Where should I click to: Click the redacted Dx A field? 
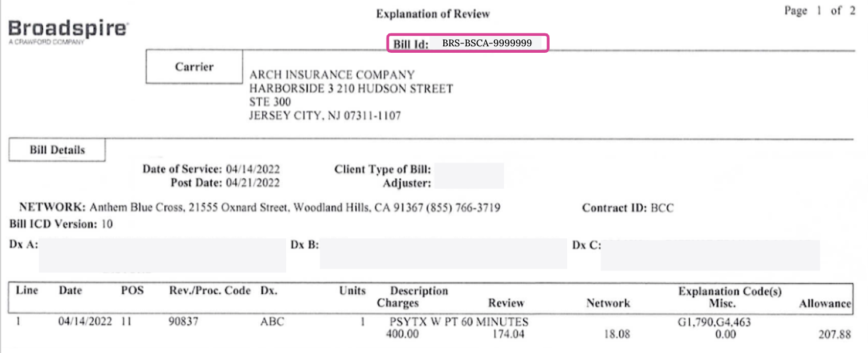pos(162,255)
